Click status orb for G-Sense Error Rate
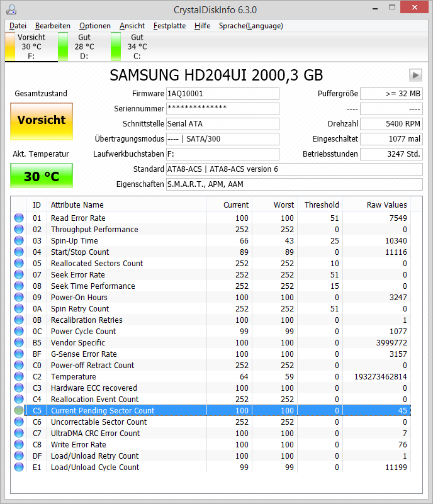This screenshot has height=504, width=433. click(19, 354)
